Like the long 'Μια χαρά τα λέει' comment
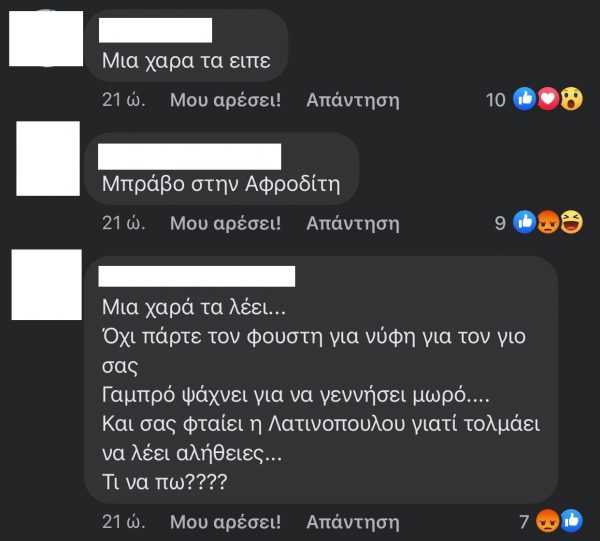This screenshot has height=541, width=600. 225,522
